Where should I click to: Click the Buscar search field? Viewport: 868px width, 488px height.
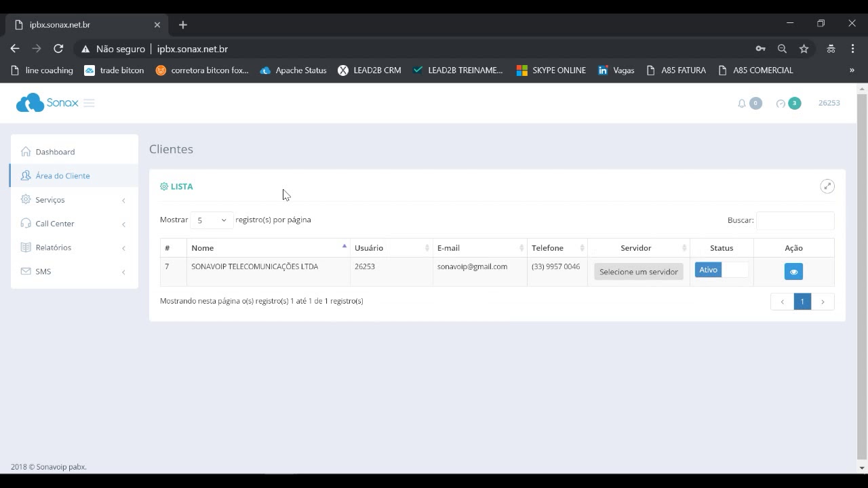click(x=795, y=220)
